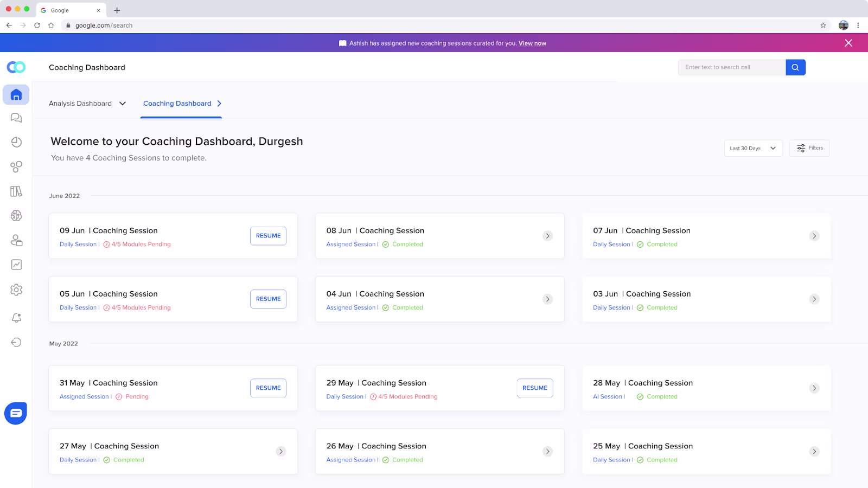
Task: Bookmark this page with the star icon
Action: click(823, 25)
